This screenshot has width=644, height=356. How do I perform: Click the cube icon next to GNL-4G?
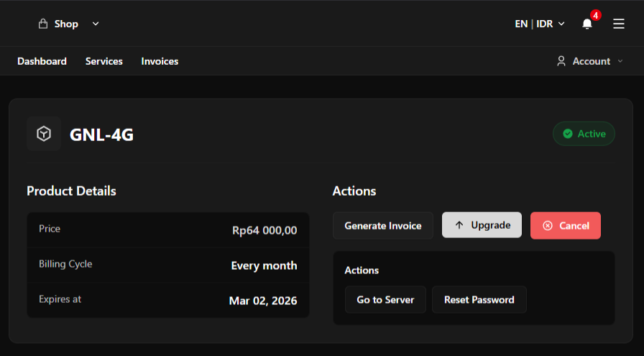pos(44,134)
